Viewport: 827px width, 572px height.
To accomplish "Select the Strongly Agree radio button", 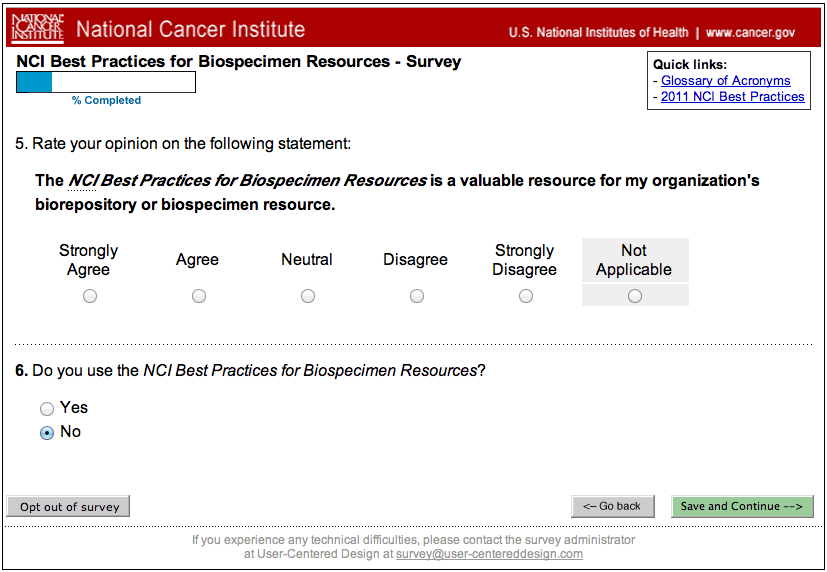I will 90,297.
